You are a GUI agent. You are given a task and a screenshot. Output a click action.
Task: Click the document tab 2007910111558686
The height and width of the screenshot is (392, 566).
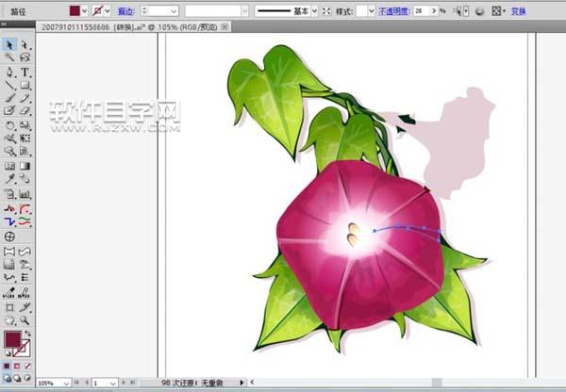[129, 27]
